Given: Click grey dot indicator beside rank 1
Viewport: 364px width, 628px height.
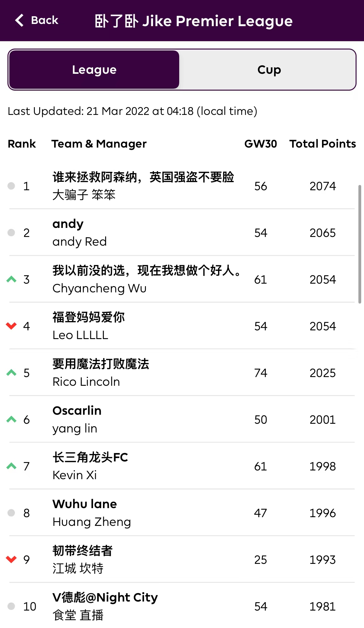Looking at the screenshot, I should click(x=11, y=186).
